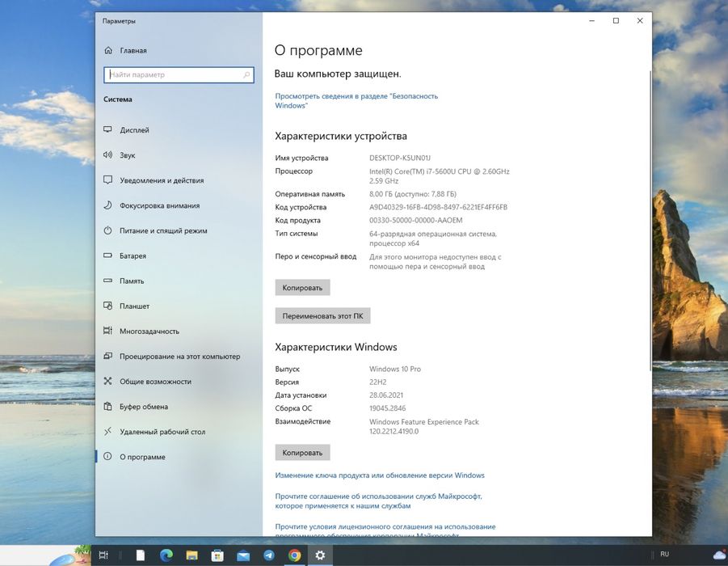Click Копировать under Windows specifications
The width and height of the screenshot is (728, 566).
pos(302,453)
